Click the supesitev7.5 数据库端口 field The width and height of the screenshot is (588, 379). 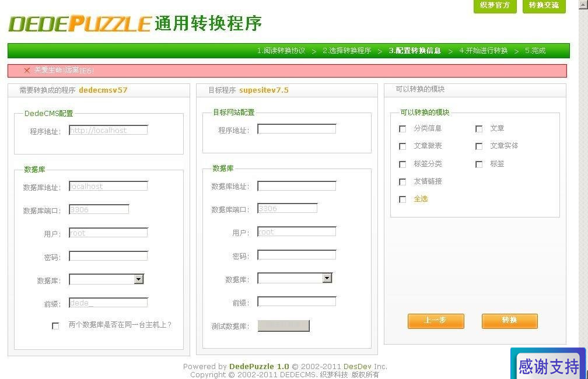coord(287,208)
